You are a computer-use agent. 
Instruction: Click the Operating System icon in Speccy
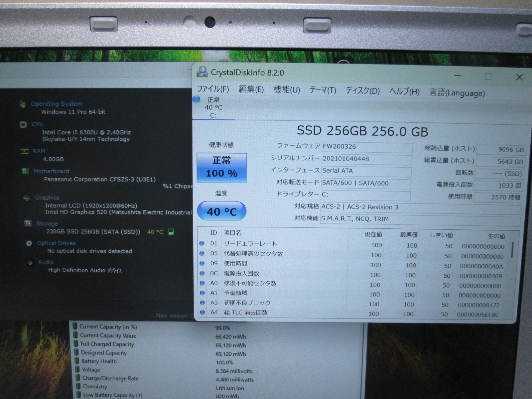23,104
